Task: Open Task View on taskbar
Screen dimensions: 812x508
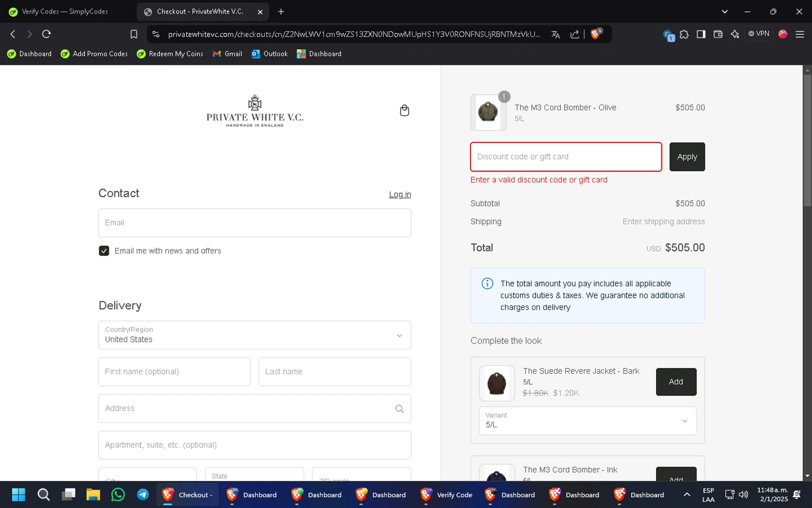Action: tap(68, 494)
